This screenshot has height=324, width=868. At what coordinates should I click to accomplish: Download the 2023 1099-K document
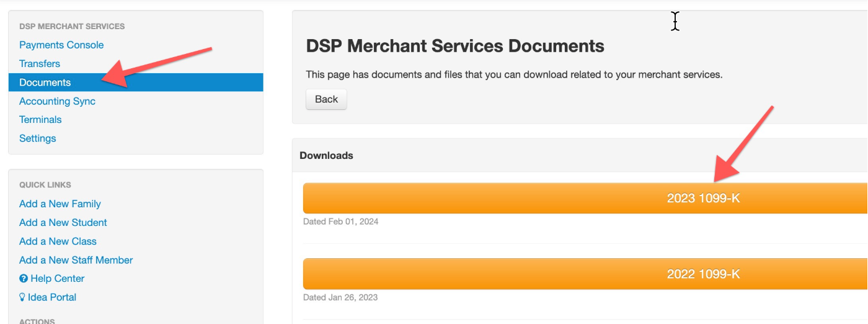pyautogui.click(x=585, y=199)
